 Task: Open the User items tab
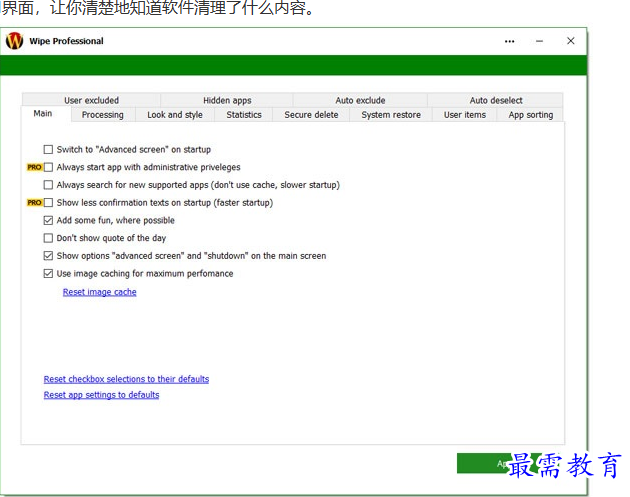click(465, 115)
